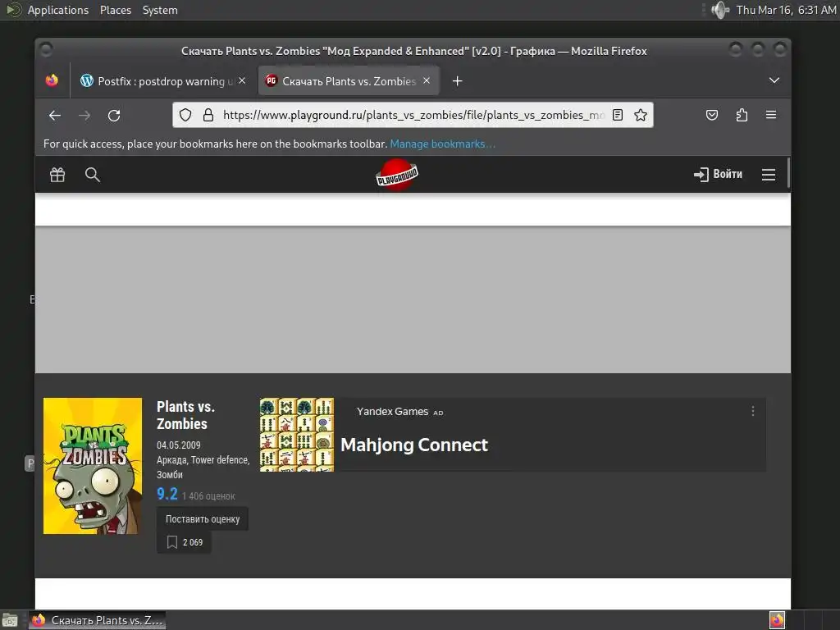
Task: Click the Войти login button
Action: click(x=718, y=174)
